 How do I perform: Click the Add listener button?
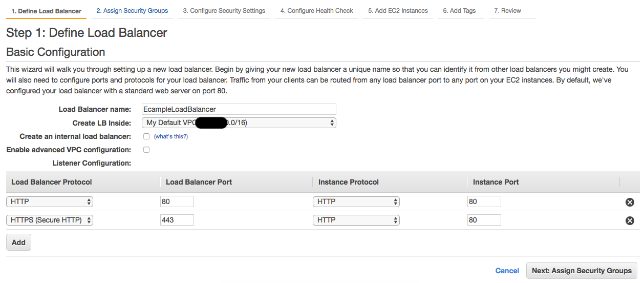click(18, 242)
